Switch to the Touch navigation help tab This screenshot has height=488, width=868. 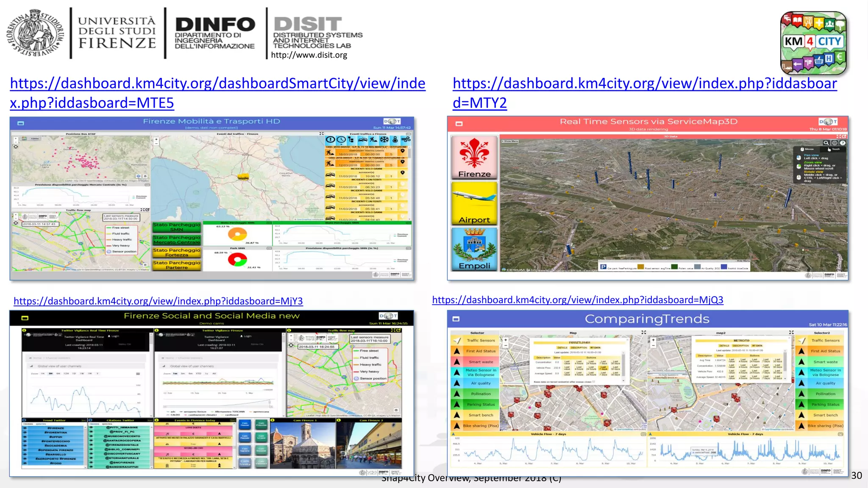click(x=833, y=149)
